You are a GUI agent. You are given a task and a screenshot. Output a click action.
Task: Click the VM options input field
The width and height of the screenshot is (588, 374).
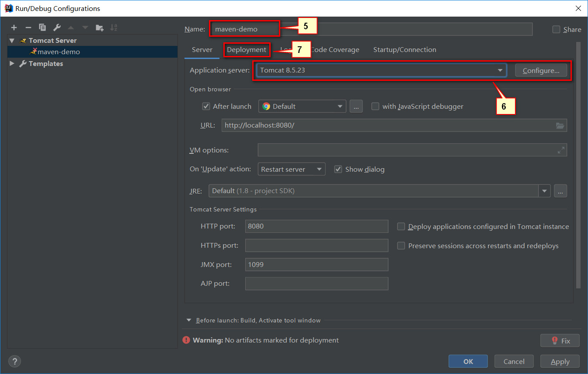[412, 150]
